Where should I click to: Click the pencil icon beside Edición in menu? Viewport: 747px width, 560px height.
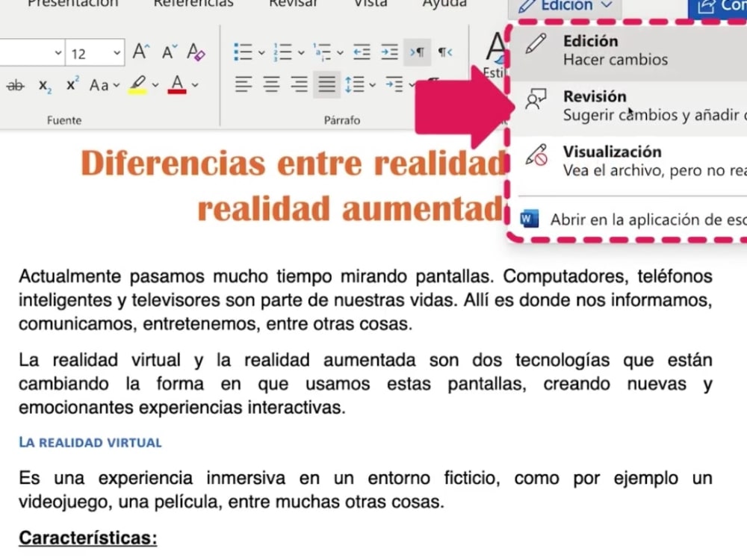point(536,44)
